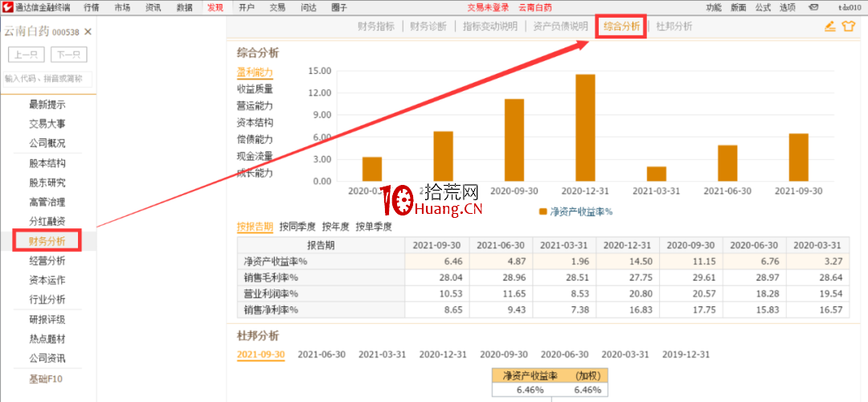Image resolution: width=868 pixels, height=402 pixels.
Task: Click the 下一只 next stock button
Action: coord(69,55)
